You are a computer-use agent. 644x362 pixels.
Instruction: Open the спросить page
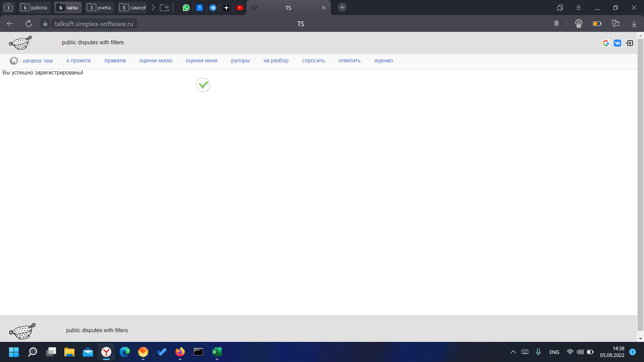click(314, 61)
